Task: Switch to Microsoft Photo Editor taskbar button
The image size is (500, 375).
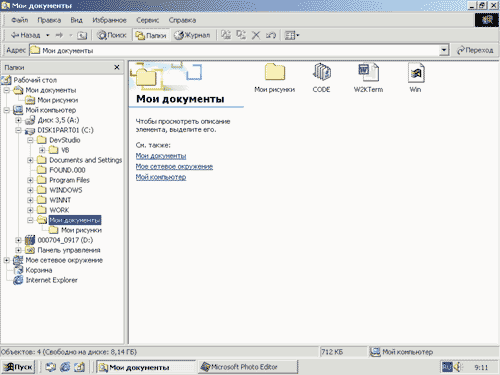Action: [x=248, y=367]
